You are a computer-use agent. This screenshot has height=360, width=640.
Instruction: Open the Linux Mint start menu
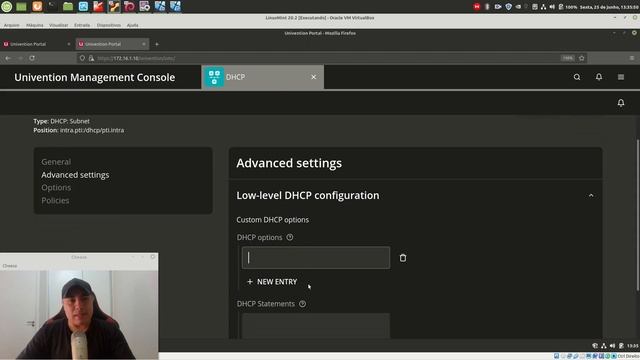(7, 7)
